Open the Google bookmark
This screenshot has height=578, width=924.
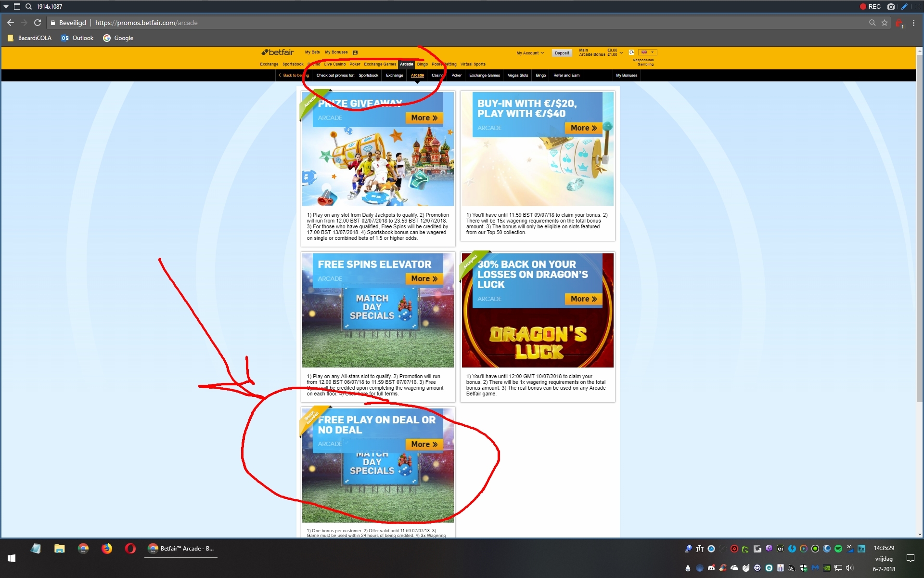118,38
